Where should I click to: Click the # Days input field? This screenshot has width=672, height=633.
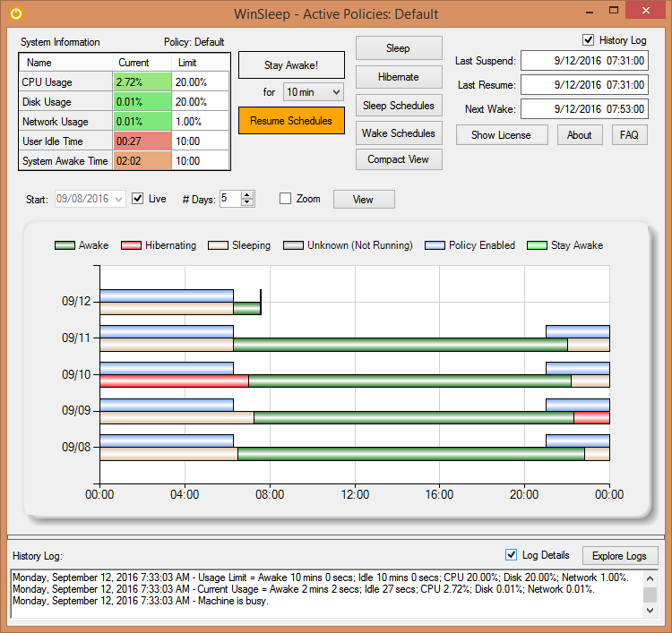[x=230, y=199]
